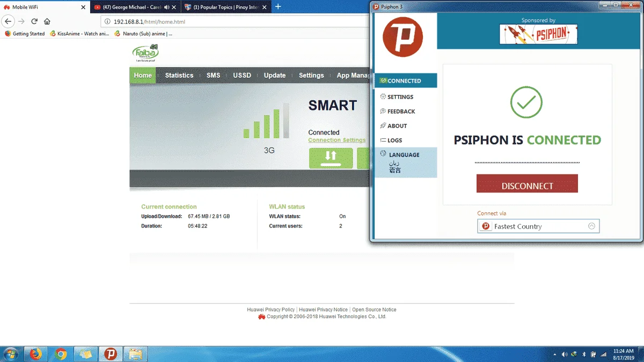Open the Windows Start menu
The image size is (644, 362).
point(11,354)
